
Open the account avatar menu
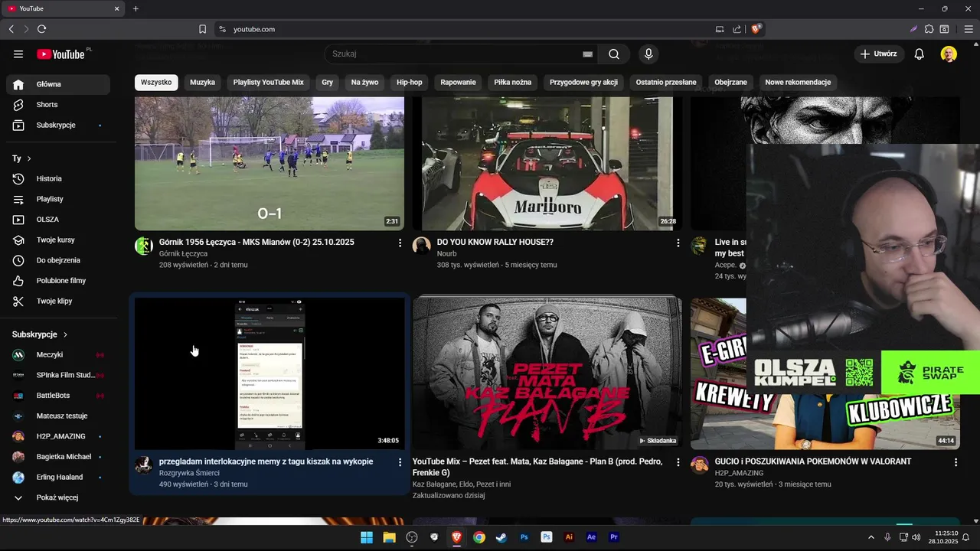949,54
